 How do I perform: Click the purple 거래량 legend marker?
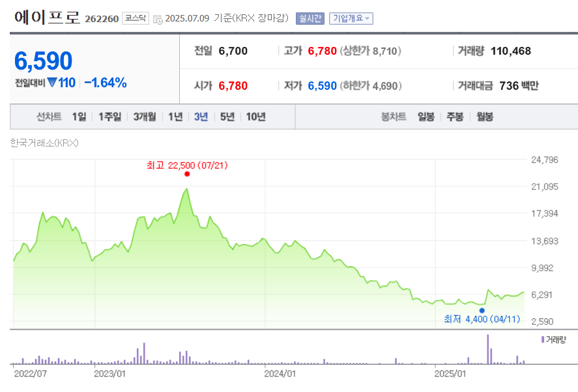(543, 340)
